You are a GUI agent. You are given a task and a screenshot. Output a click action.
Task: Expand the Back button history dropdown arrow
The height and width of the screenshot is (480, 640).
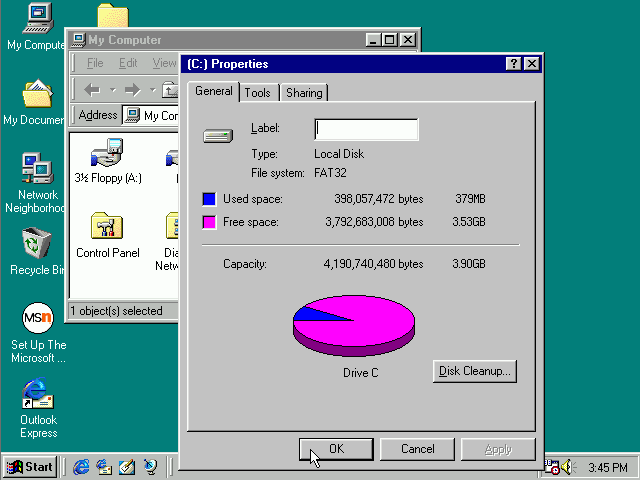tap(112, 90)
